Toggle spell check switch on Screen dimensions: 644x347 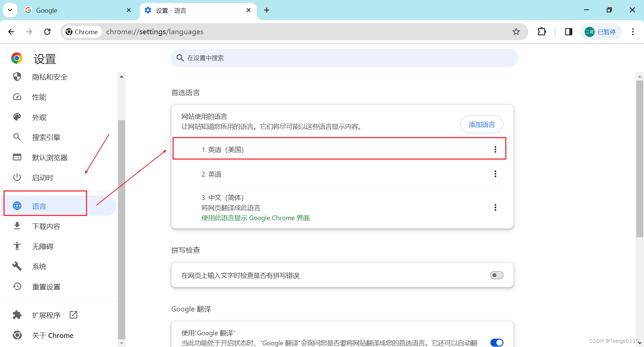pos(497,275)
